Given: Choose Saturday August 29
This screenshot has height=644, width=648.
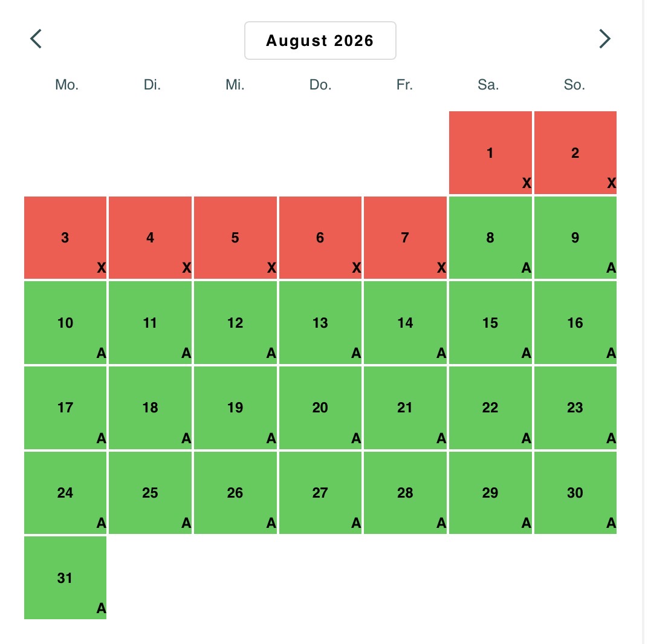Looking at the screenshot, I should (x=490, y=493).
